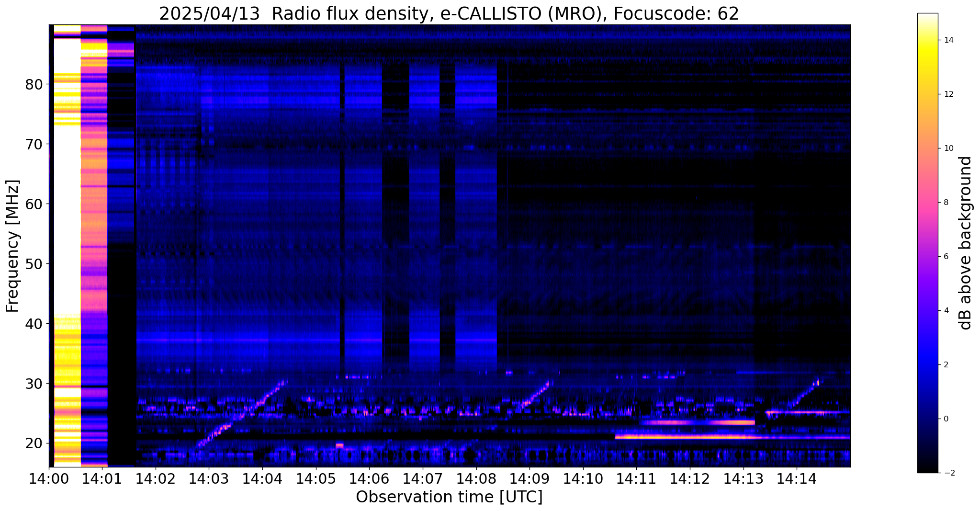Screen dimensions: 980x511
Task: Click the 50 MHz frequency tick label
Action: 34,264
